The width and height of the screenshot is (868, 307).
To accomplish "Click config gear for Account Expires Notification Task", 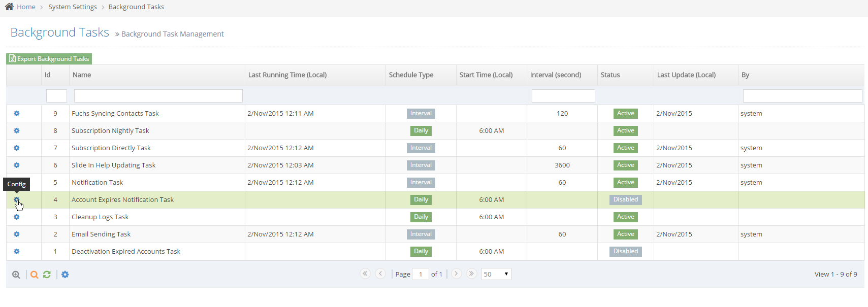I will click(x=16, y=200).
